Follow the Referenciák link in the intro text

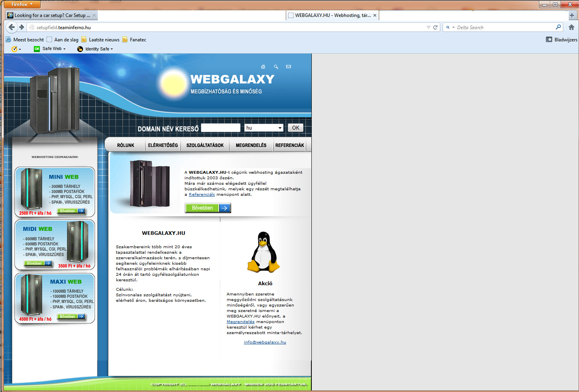202,194
